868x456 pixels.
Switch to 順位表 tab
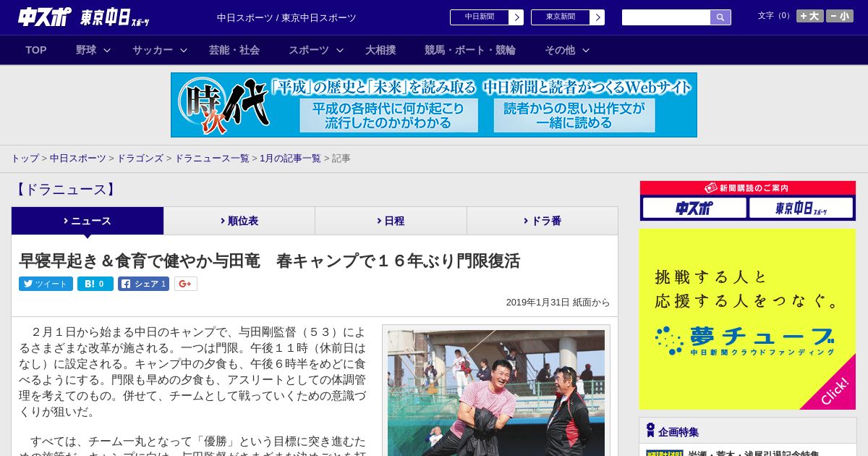point(239,221)
